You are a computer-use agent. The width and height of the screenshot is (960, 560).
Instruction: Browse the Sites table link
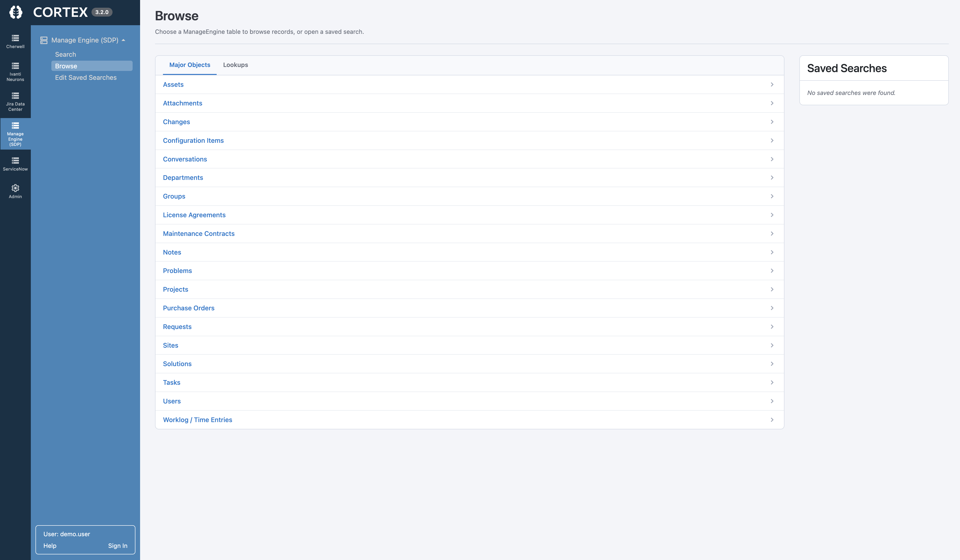[x=171, y=345]
